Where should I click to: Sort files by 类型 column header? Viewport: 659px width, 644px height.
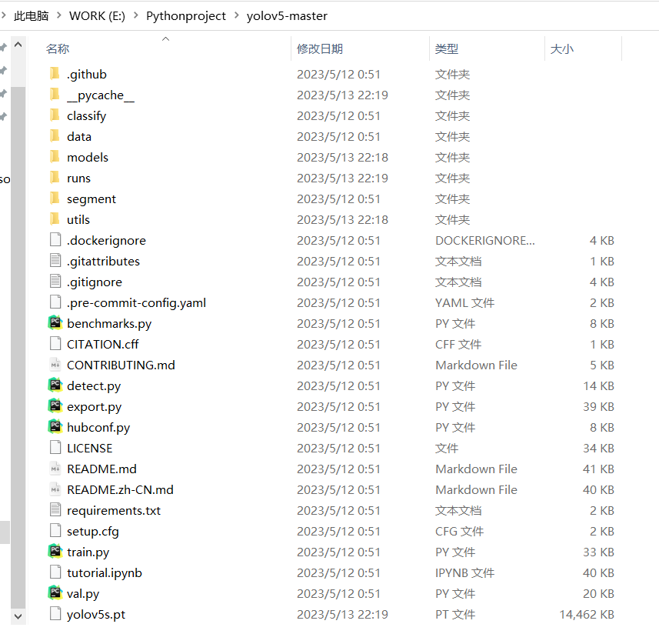pos(446,48)
